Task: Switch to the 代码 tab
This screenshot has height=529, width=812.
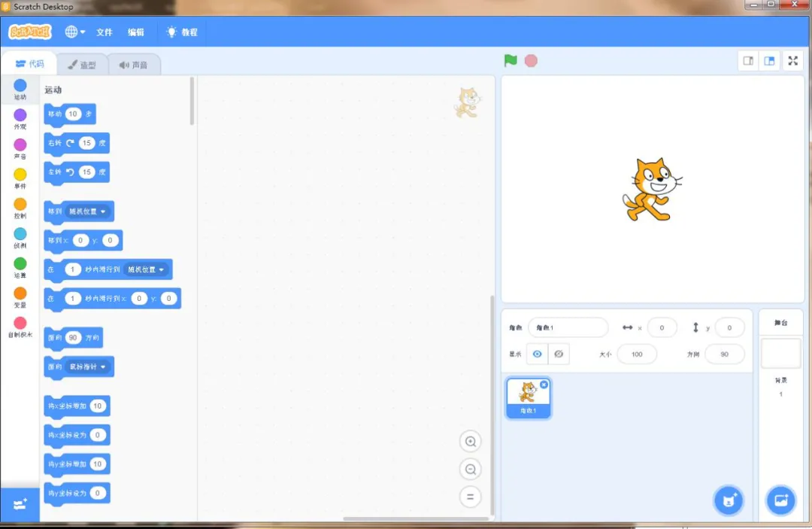Action: 29,64
